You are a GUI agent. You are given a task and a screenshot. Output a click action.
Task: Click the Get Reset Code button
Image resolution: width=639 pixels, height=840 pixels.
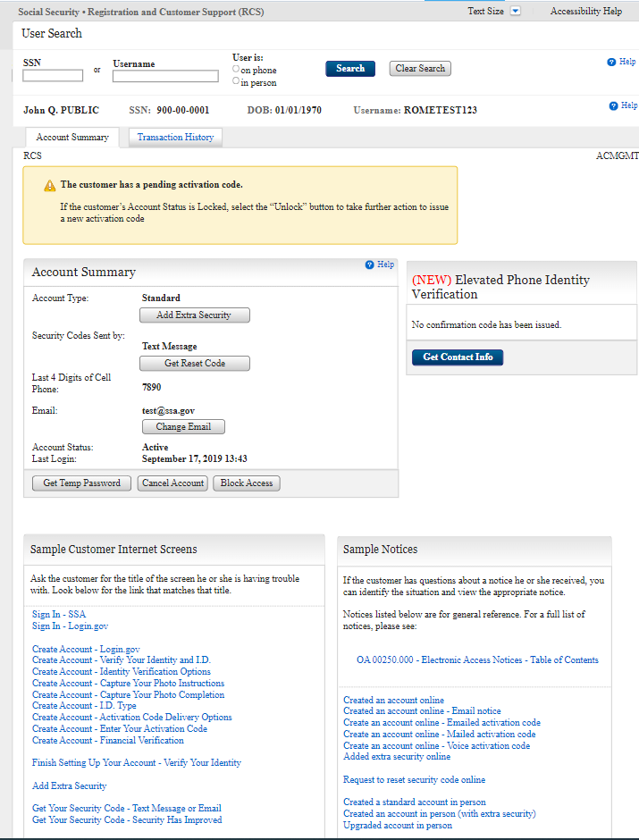194,364
